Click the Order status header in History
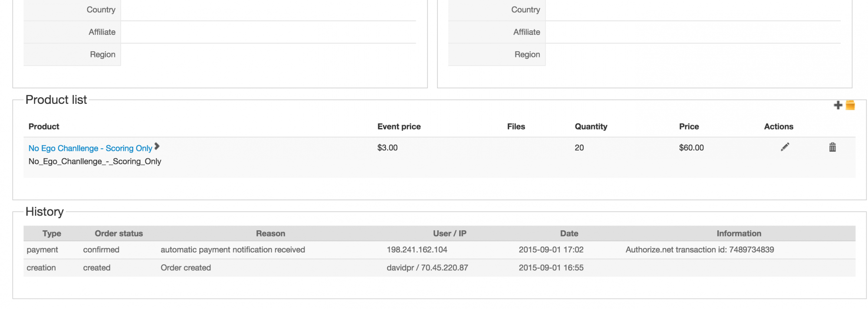868x309 pixels. click(x=118, y=233)
